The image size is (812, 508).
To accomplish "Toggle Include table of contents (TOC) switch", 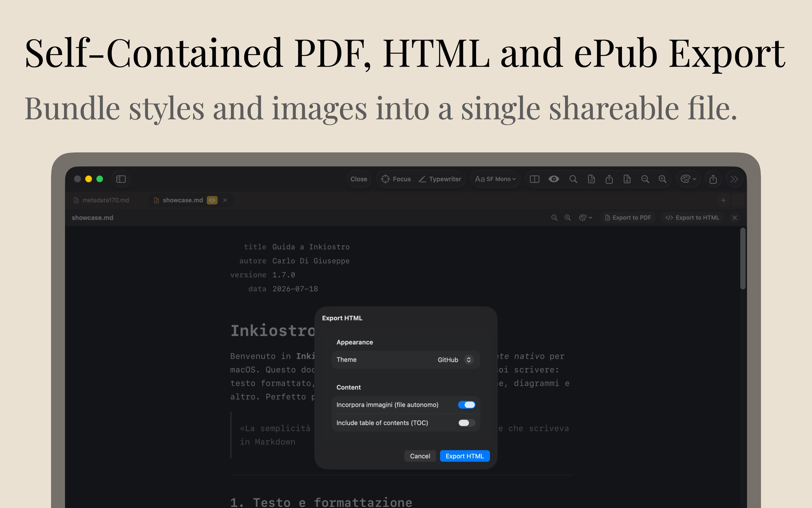I will (x=466, y=423).
